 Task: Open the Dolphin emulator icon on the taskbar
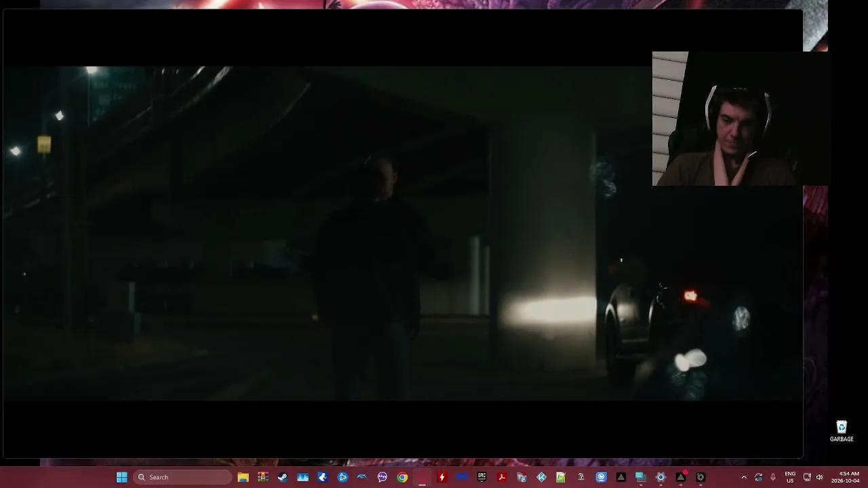point(362,477)
